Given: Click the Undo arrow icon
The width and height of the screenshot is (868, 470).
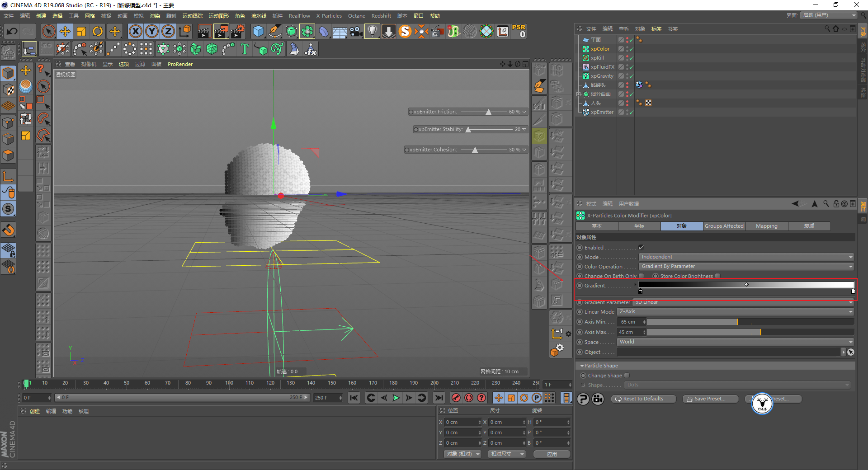Looking at the screenshot, I should point(12,31).
